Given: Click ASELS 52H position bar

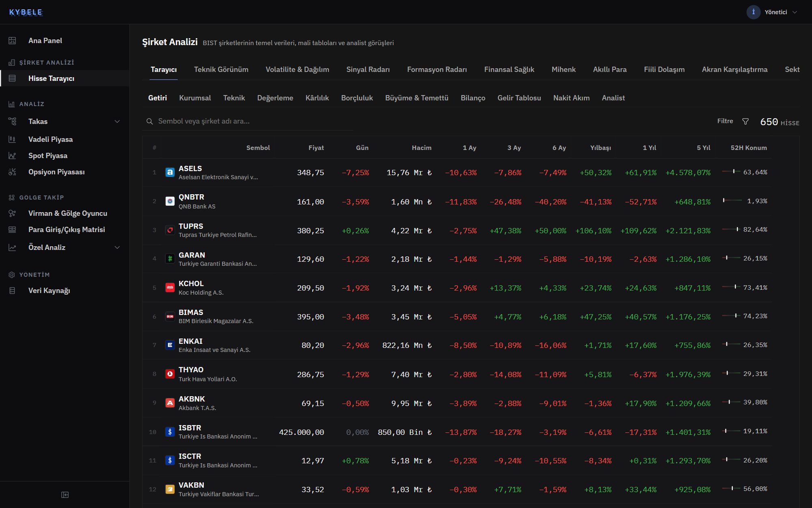Looking at the screenshot, I should coord(731,172).
